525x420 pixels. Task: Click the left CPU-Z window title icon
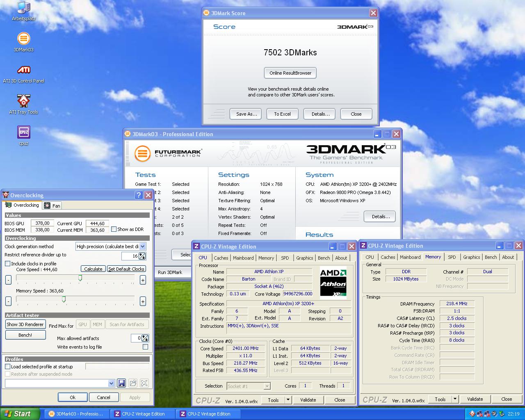point(196,247)
